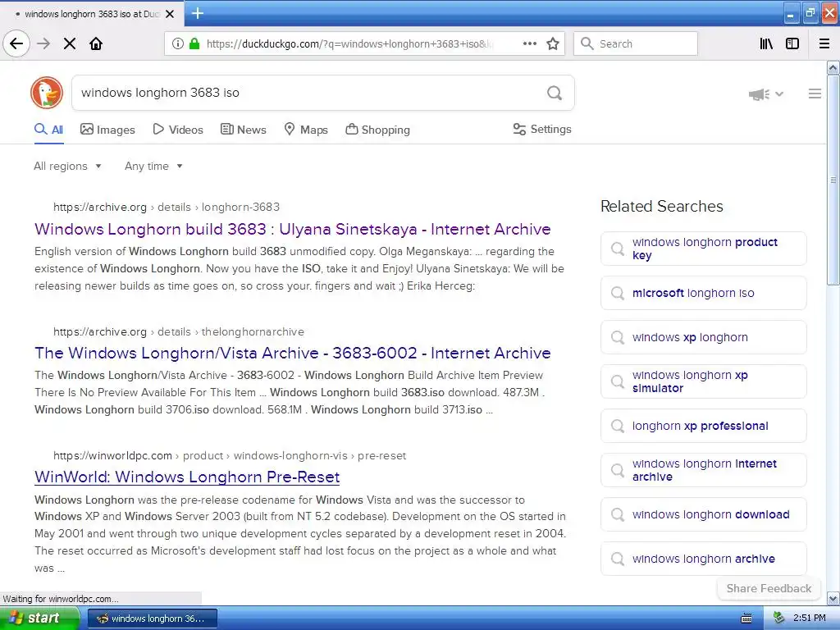Search related: longhorn xp professional
The height and width of the screenshot is (630, 840).
[x=703, y=426]
